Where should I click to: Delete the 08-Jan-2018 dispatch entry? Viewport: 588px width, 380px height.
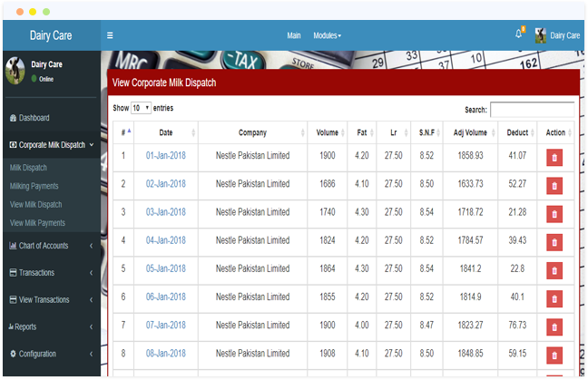coord(554,356)
